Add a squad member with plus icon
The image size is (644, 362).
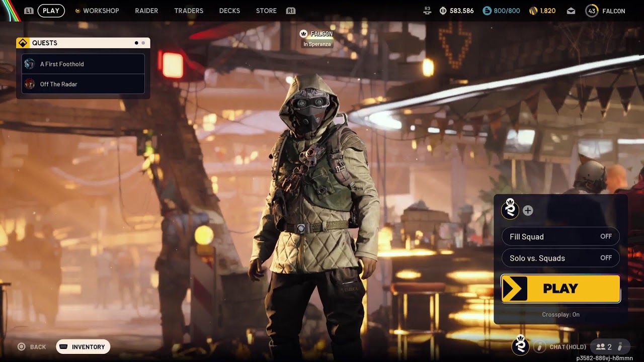point(528,211)
